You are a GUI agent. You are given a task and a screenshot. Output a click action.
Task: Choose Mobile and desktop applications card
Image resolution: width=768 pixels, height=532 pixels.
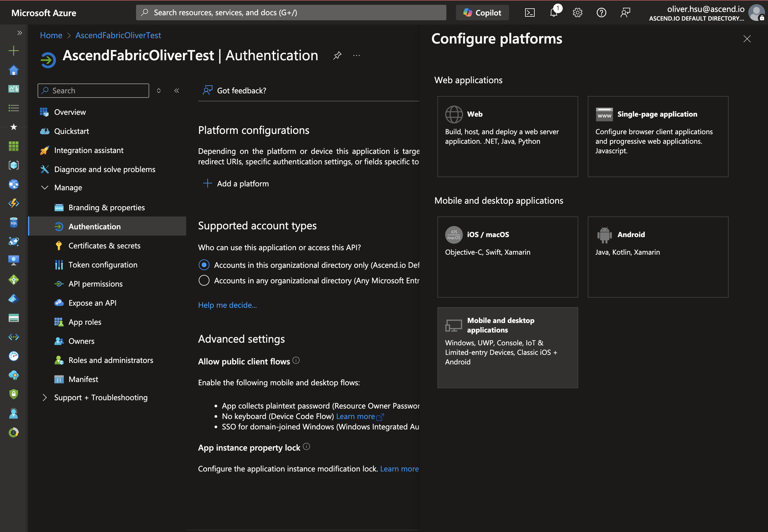tap(507, 347)
